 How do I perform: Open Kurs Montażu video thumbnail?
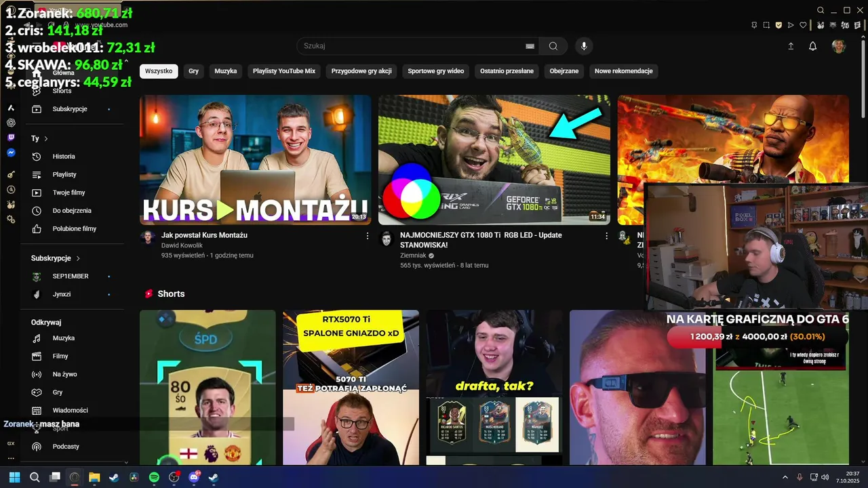coord(256,159)
